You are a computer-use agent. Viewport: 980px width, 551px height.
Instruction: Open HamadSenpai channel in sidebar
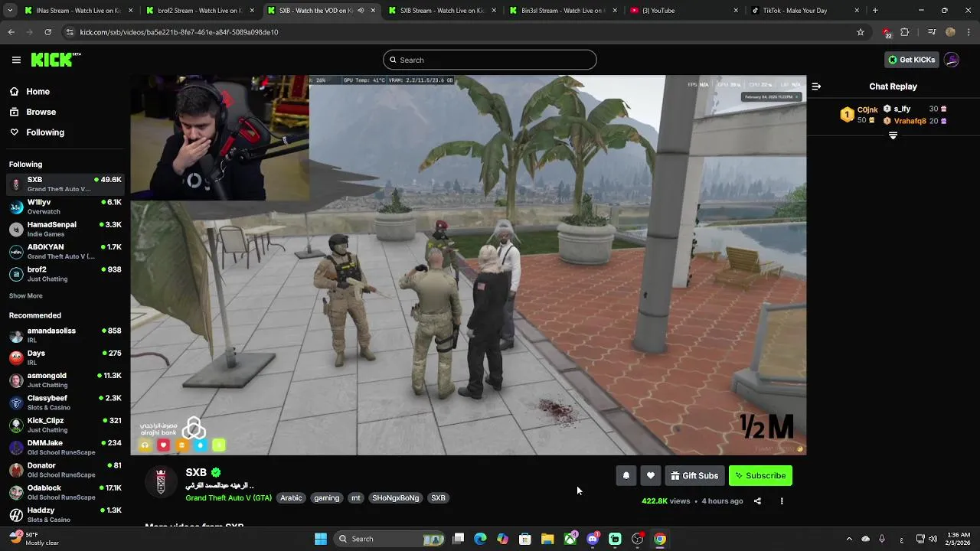(65, 229)
